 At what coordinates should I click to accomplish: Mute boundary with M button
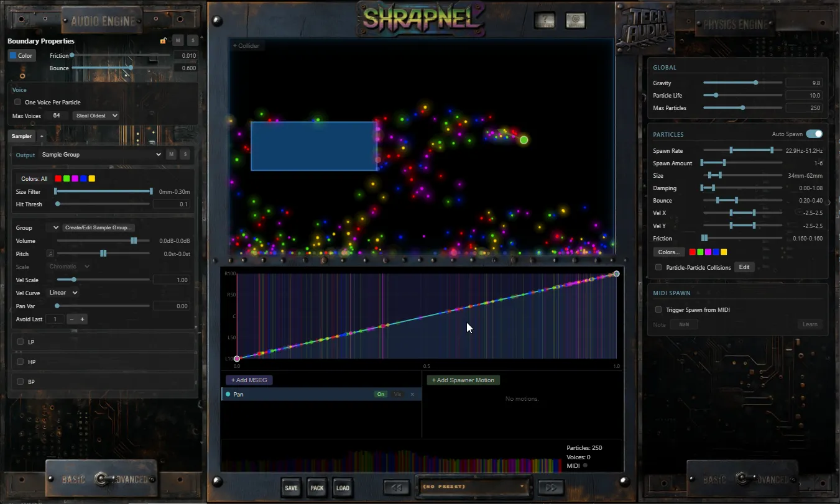click(178, 40)
